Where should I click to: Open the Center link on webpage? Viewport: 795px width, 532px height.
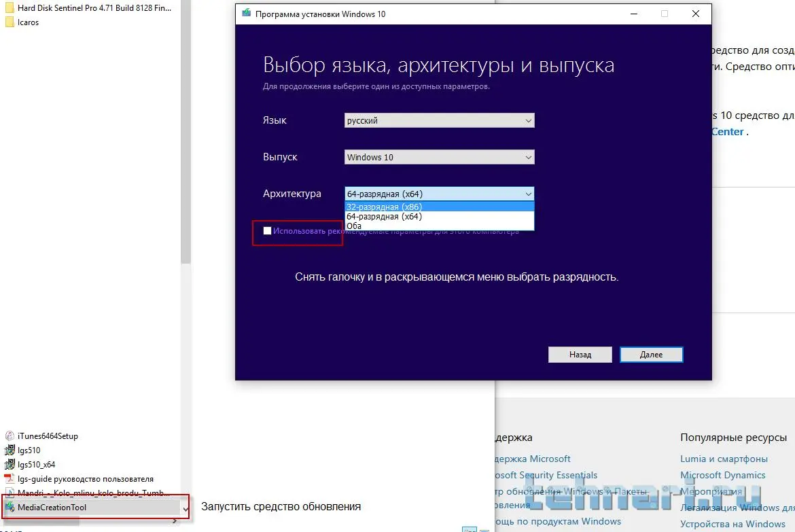click(727, 131)
